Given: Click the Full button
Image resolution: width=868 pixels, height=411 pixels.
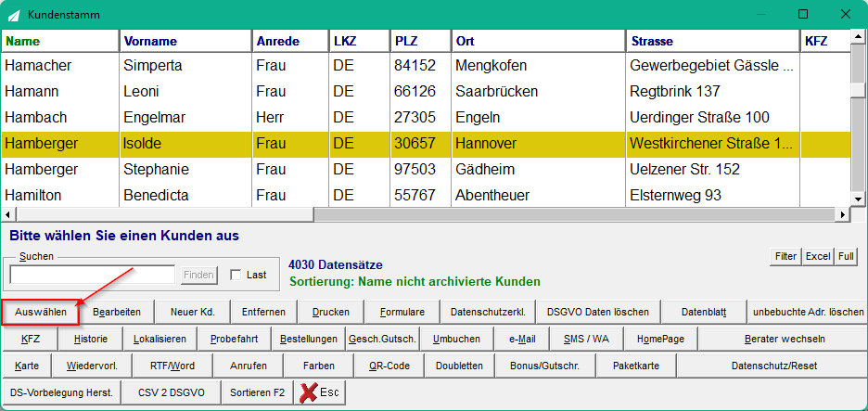Looking at the screenshot, I should pyautogui.click(x=846, y=256).
